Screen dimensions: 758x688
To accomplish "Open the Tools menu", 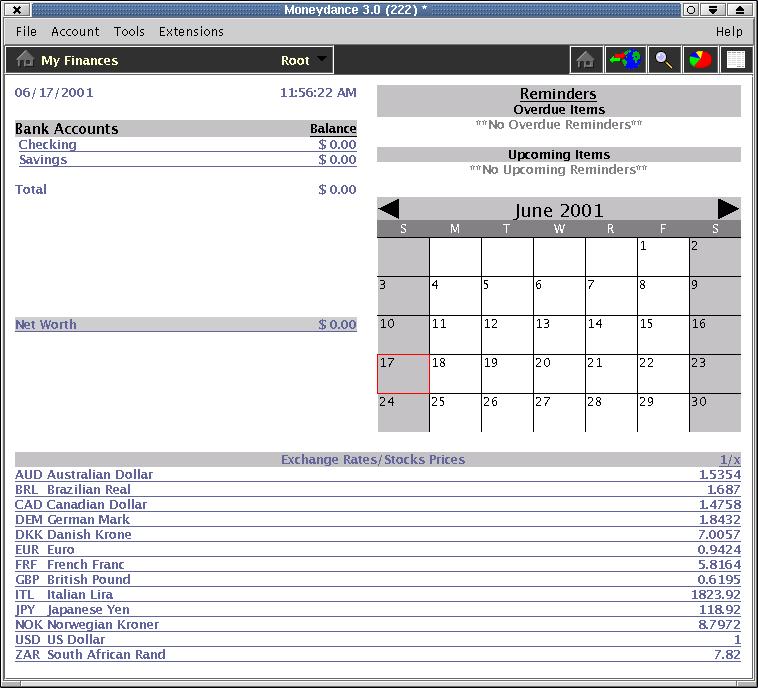I will pyautogui.click(x=129, y=31).
